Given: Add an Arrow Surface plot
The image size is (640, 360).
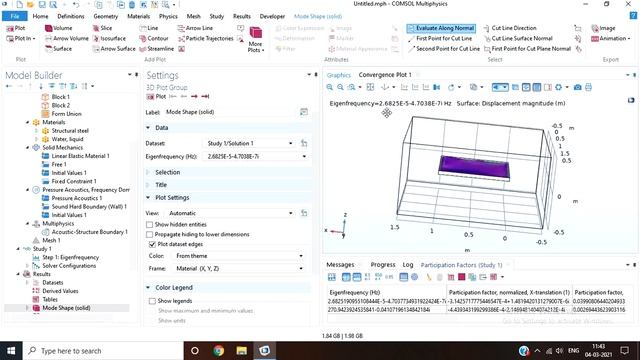Looking at the screenshot, I should point(114,49).
